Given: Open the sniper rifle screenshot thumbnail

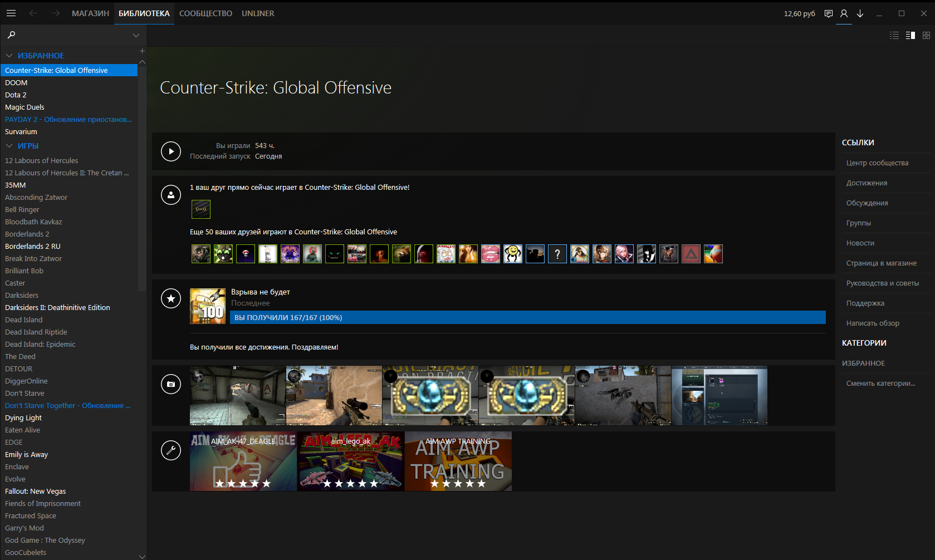Looking at the screenshot, I should [x=334, y=395].
